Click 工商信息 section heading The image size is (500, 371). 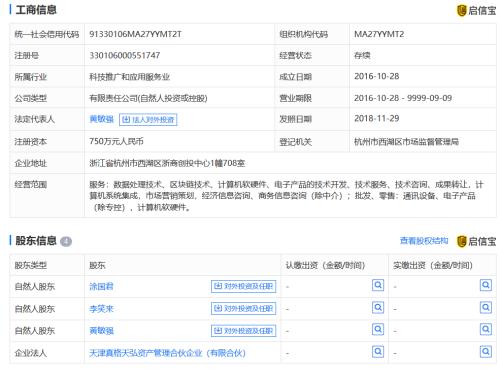tap(36, 10)
